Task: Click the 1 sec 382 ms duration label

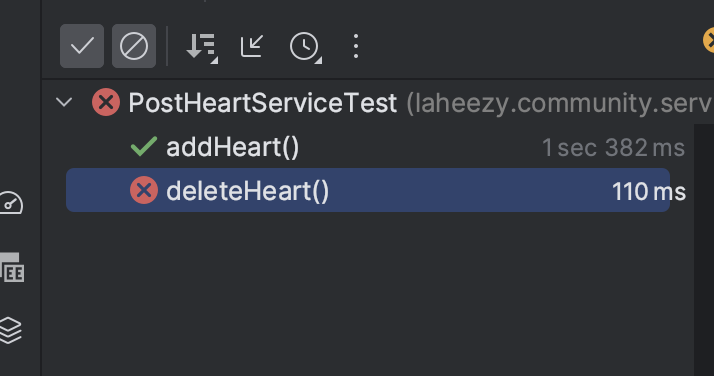Action: point(613,148)
